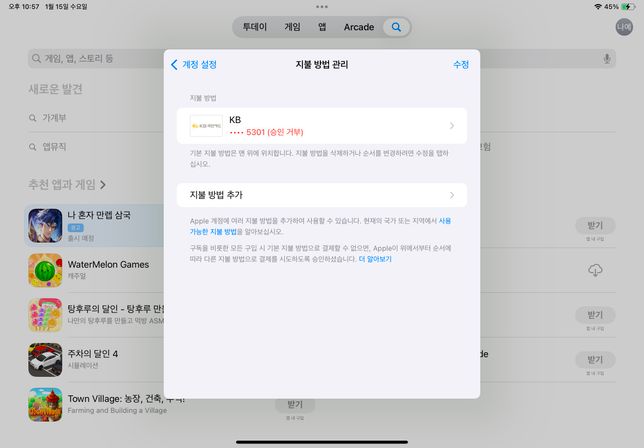This screenshot has width=644, height=448.
Task: Open the 나 혼자 만렙 삼국 app icon
Action: [x=45, y=225]
